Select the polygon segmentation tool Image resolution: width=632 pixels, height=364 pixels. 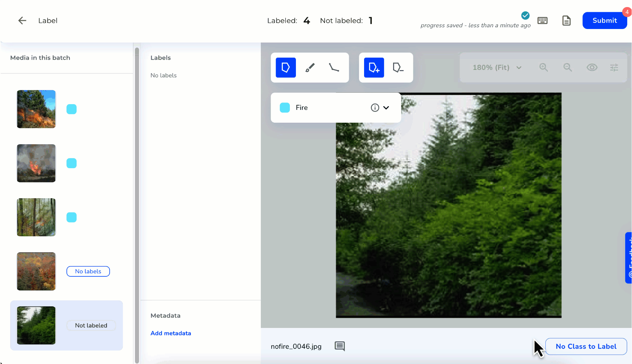pyautogui.click(x=286, y=67)
